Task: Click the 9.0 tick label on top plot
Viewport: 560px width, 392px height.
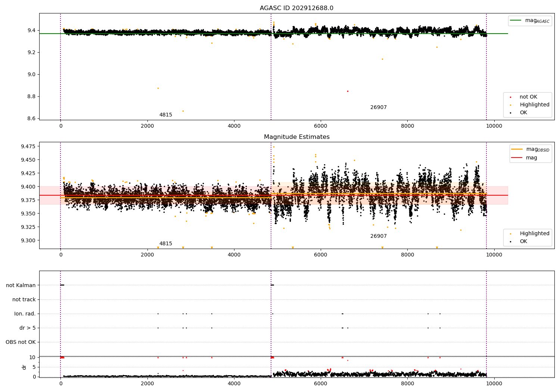Action: pos(31,75)
